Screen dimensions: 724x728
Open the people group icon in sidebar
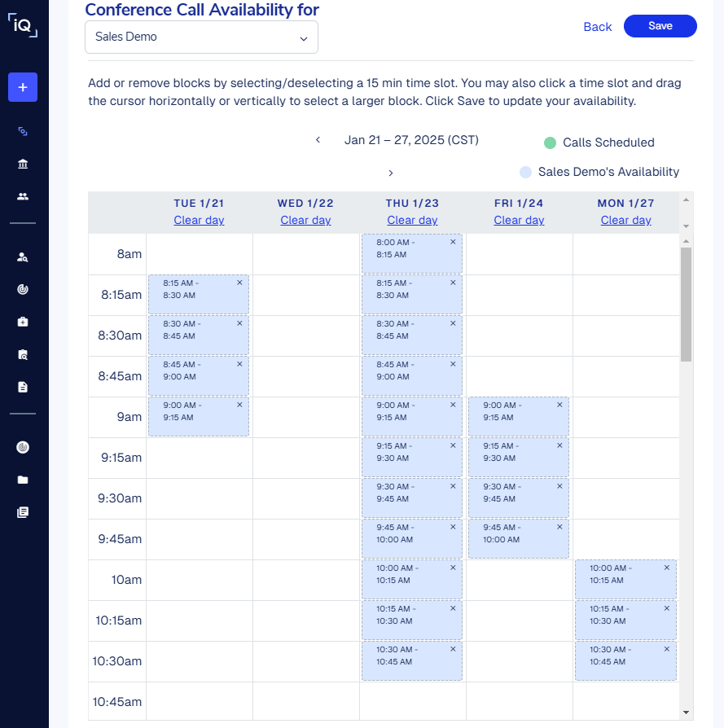click(x=23, y=196)
